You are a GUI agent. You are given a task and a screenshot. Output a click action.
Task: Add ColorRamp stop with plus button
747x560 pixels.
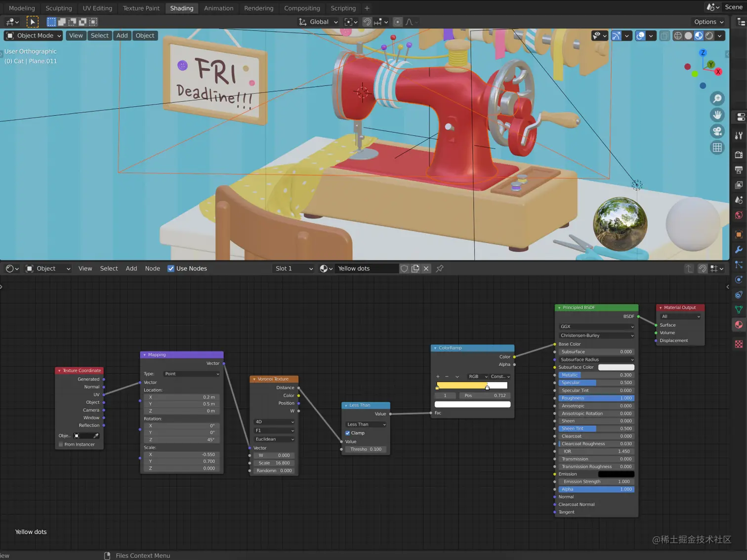coord(438,376)
